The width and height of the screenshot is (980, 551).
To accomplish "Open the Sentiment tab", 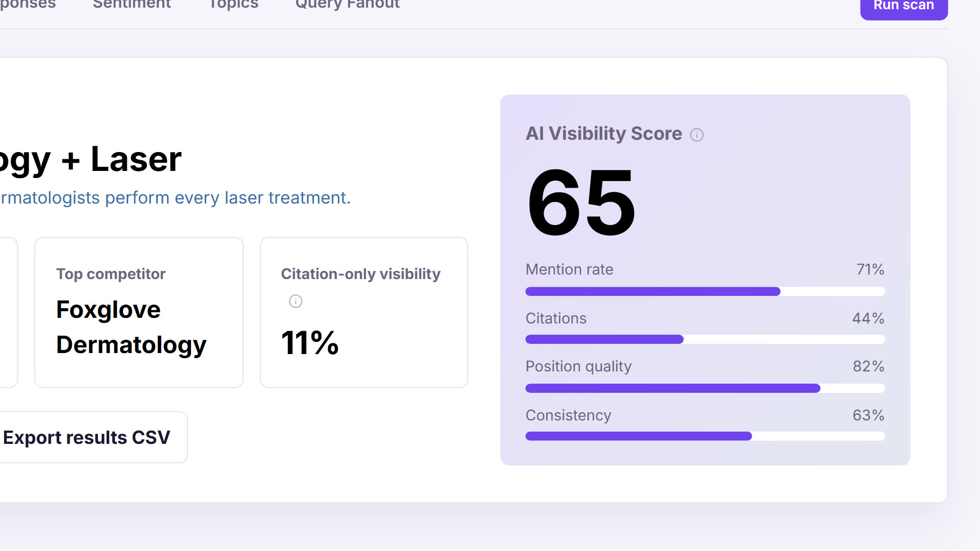I will point(132,4).
